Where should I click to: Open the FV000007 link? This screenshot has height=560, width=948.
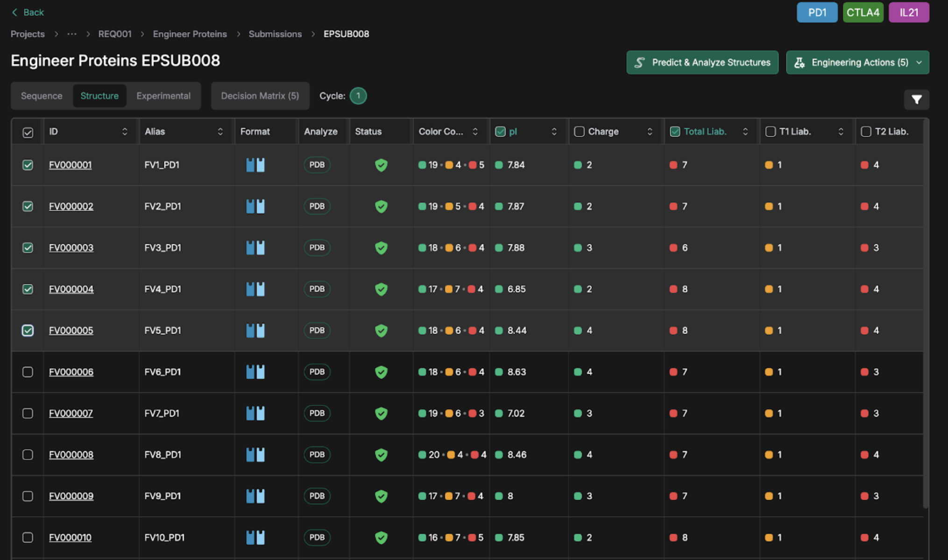point(71,413)
